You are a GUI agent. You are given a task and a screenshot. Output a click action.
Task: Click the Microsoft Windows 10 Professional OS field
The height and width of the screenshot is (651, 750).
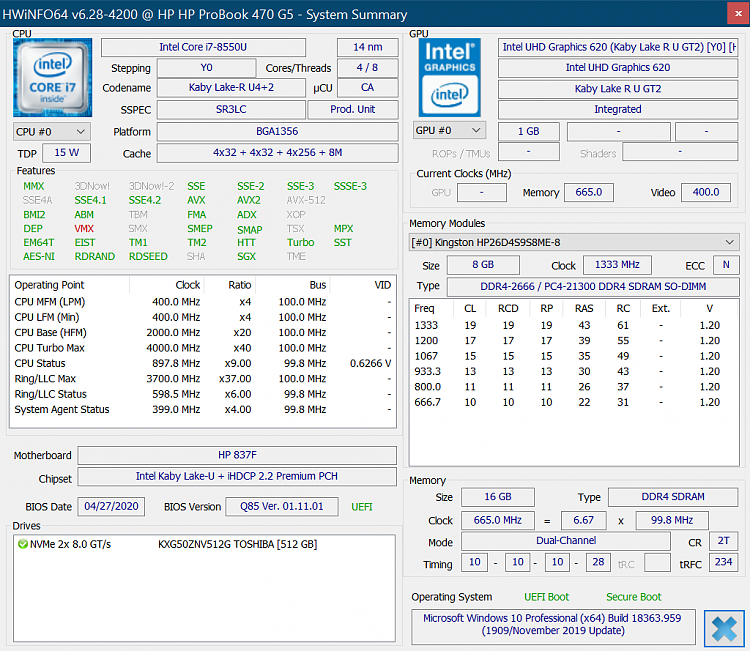[x=553, y=625]
